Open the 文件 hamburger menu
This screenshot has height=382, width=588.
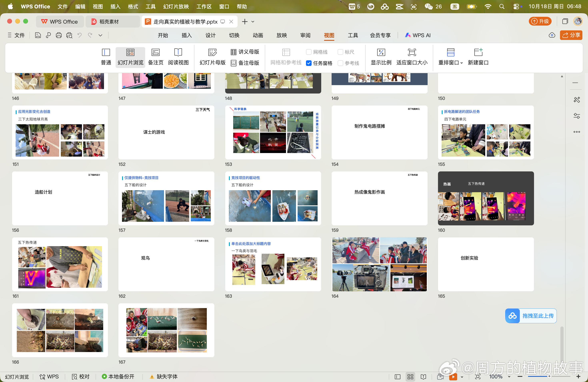click(x=16, y=35)
